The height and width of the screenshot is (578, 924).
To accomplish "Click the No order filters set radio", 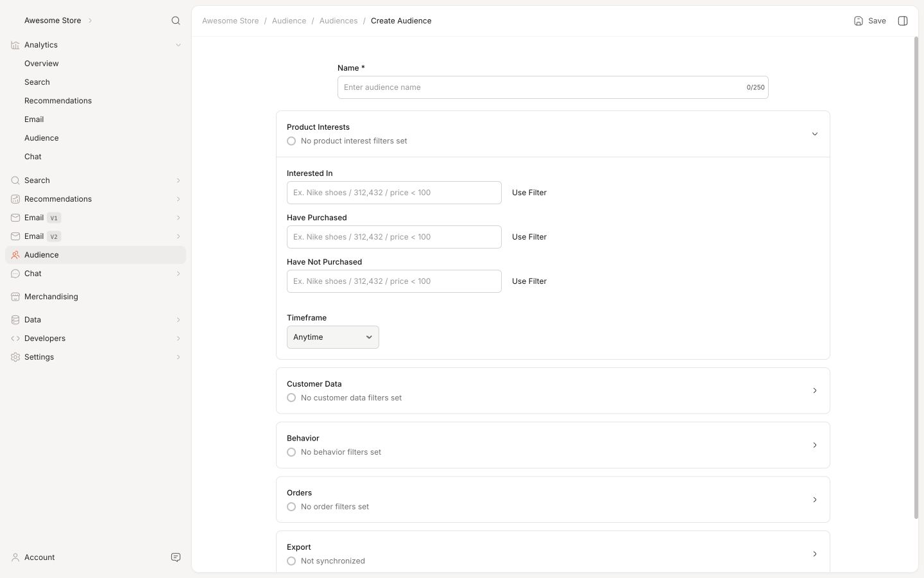I will [x=291, y=507].
